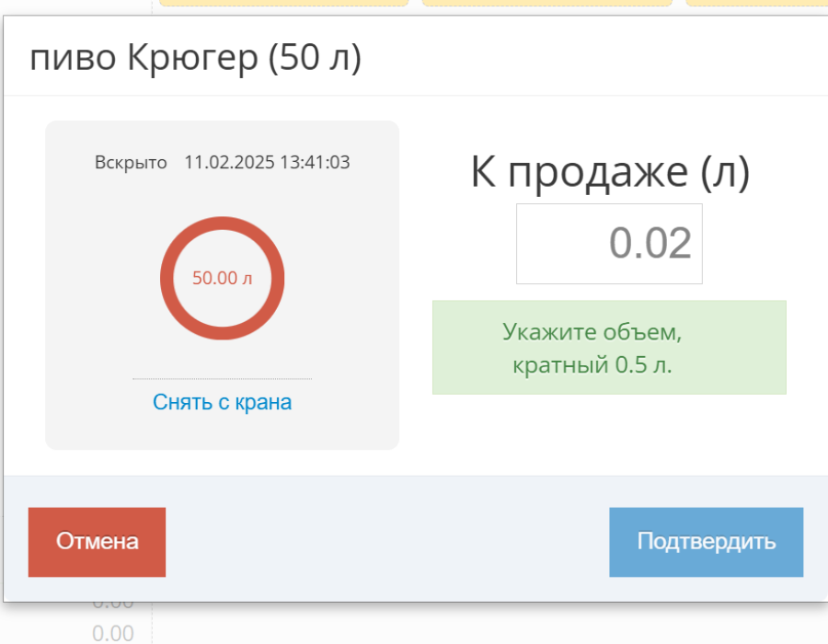
Task: Click the 50.00 л keg level ring
Action: (x=223, y=278)
